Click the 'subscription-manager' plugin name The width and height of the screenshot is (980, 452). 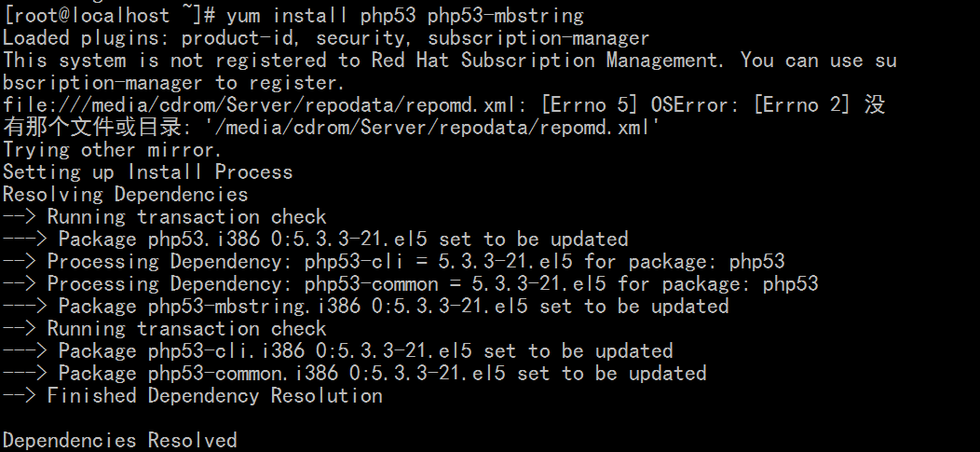[538, 38]
